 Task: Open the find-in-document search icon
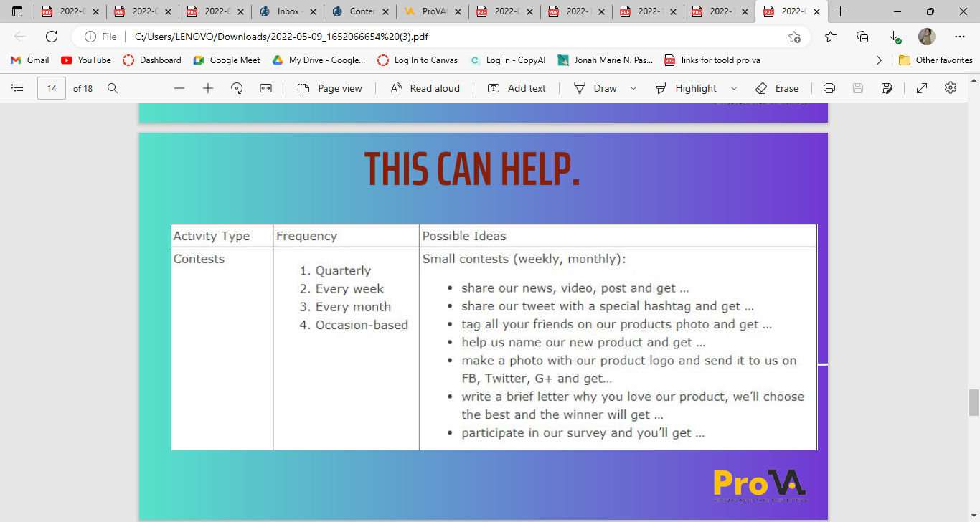click(113, 88)
